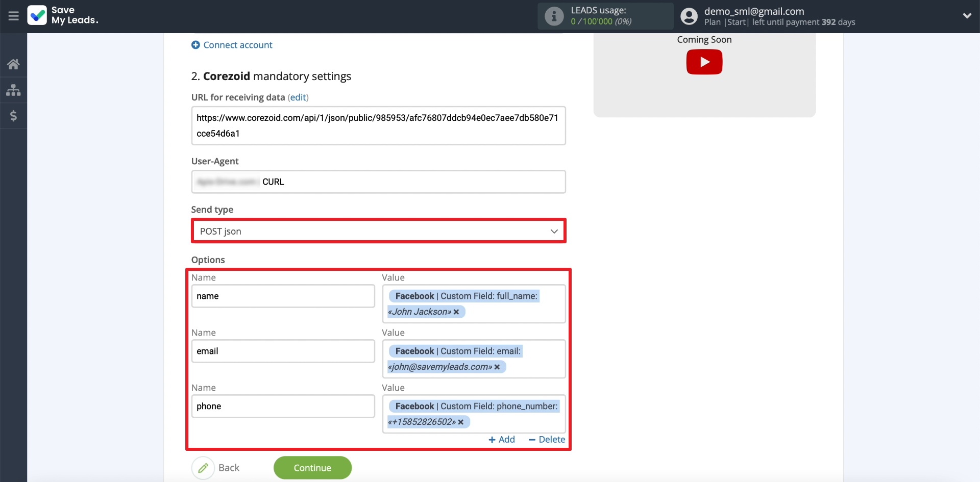Click the User-Agent CURL field
This screenshot has height=482, width=980.
tap(378, 182)
